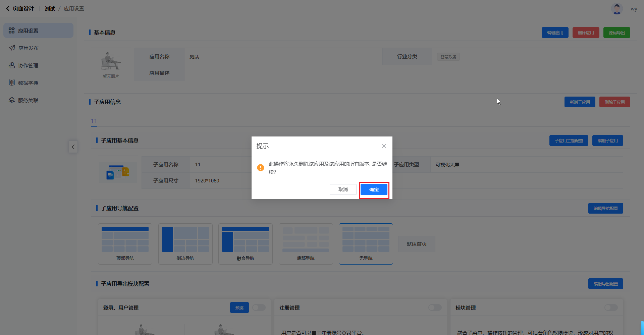Enable the 注册管理 switch
Image resolution: width=644 pixels, height=335 pixels.
tap(435, 308)
